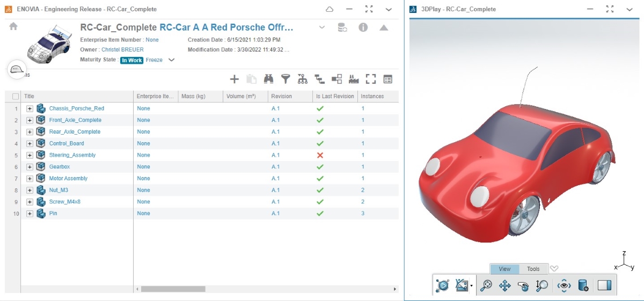The height and width of the screenshot is (301, 644).
Task: Open ENOVIA window chevron menu
Action: point(389,10)
